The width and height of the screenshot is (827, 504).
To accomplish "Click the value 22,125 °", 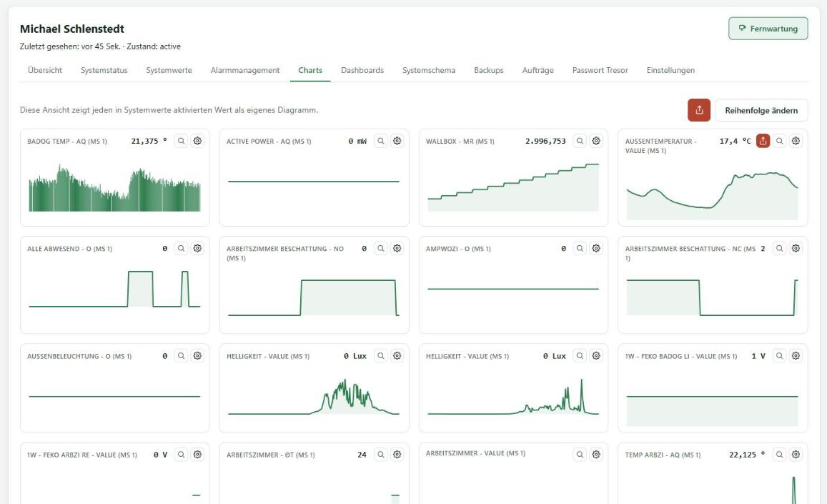I will (x=747, y=455).
